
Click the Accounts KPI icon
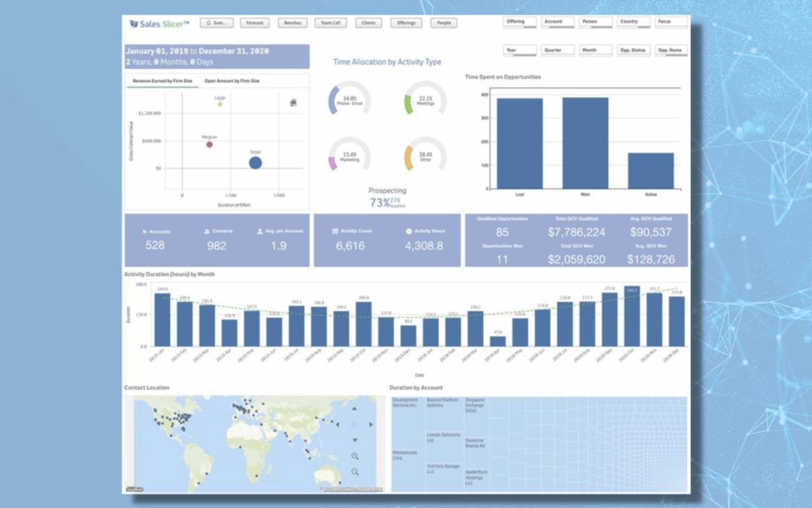144,232
